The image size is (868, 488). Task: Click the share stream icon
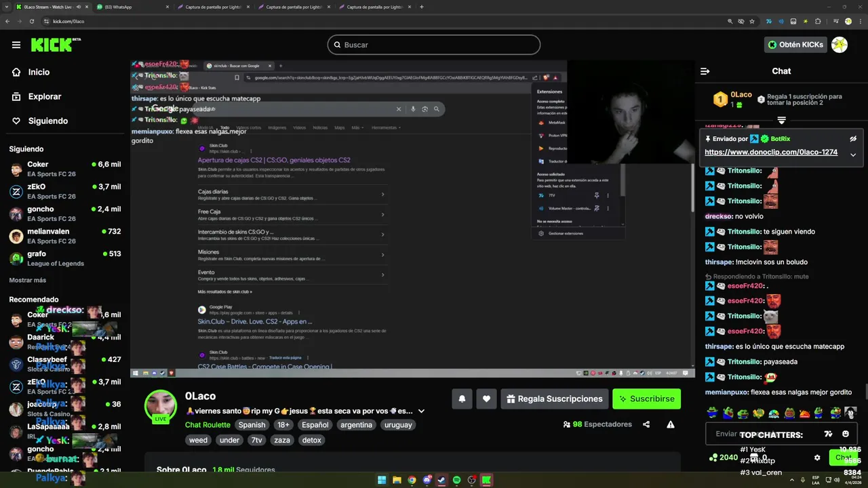click(x=646, y=424)
